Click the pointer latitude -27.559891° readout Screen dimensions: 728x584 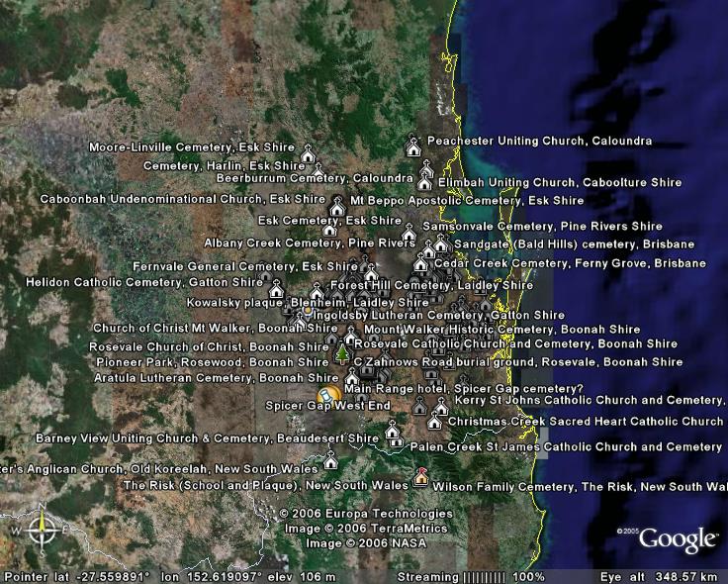pos(77,577)
